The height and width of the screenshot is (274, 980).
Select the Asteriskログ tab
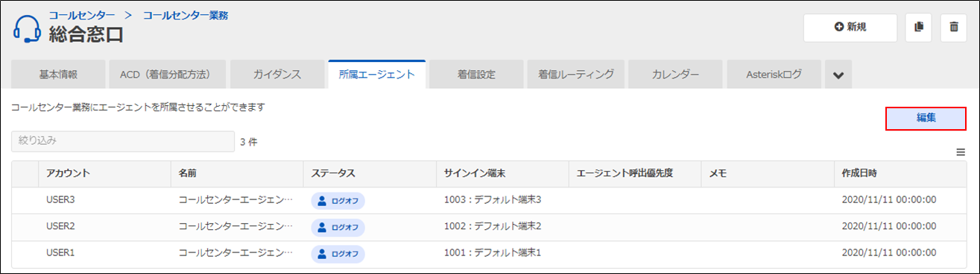774,75
